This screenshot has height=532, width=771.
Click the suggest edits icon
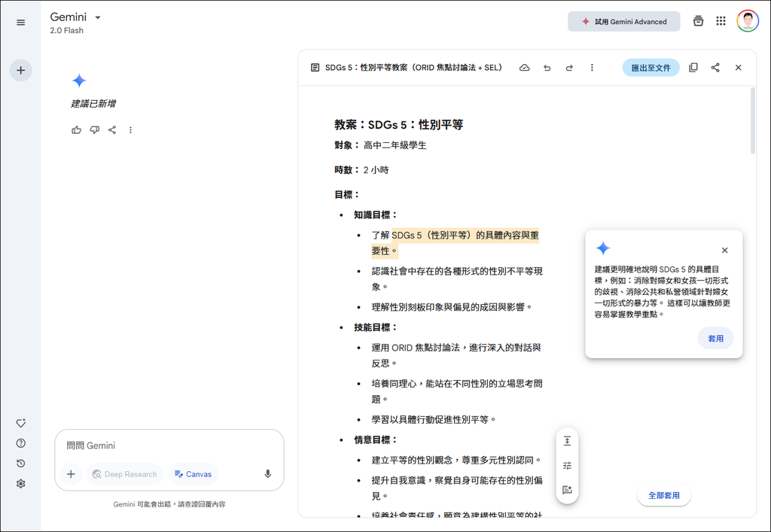[567, 490]
